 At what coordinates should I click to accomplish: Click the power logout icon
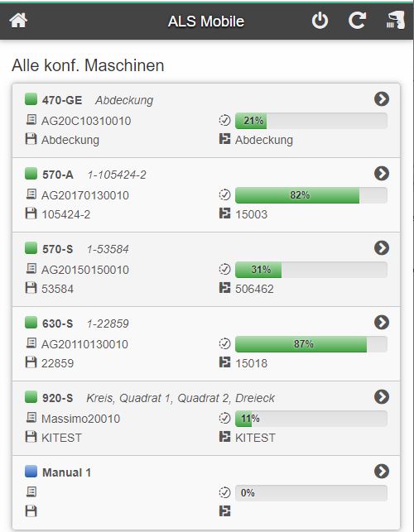[x=320, y=21]
